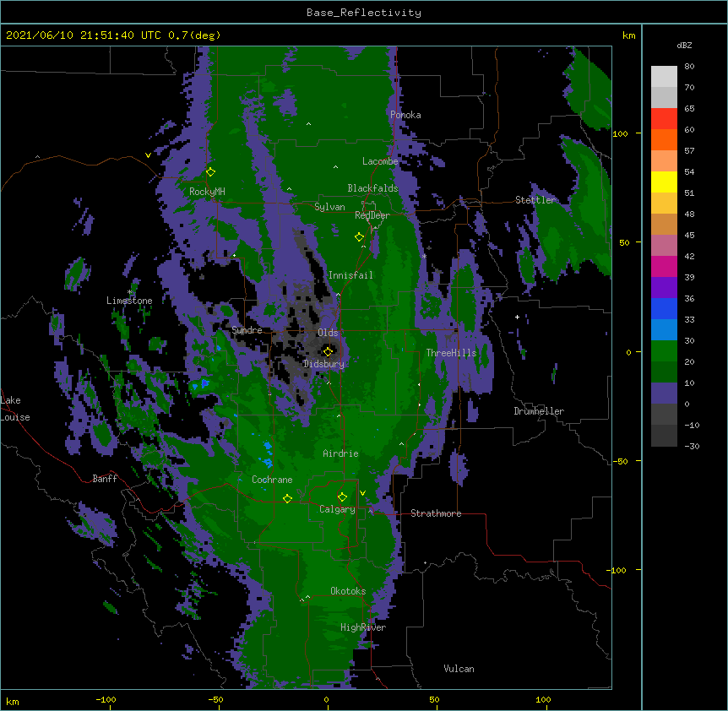The width and height of the screenshot is (728, 711).
Task: Click the Okotoks label
Action: [x=348, y=591]
